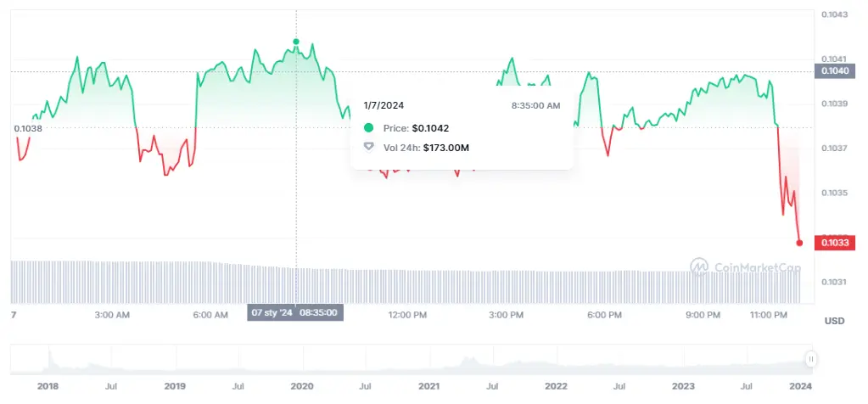Screen dimensions: 868x404
Task: Click the USD currency label
Action: tap(834, 321)
